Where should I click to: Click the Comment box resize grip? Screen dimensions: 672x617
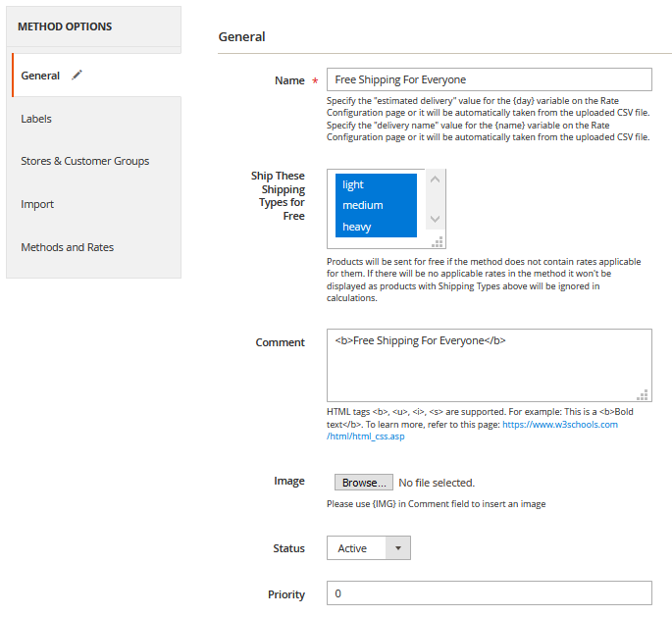644,394
